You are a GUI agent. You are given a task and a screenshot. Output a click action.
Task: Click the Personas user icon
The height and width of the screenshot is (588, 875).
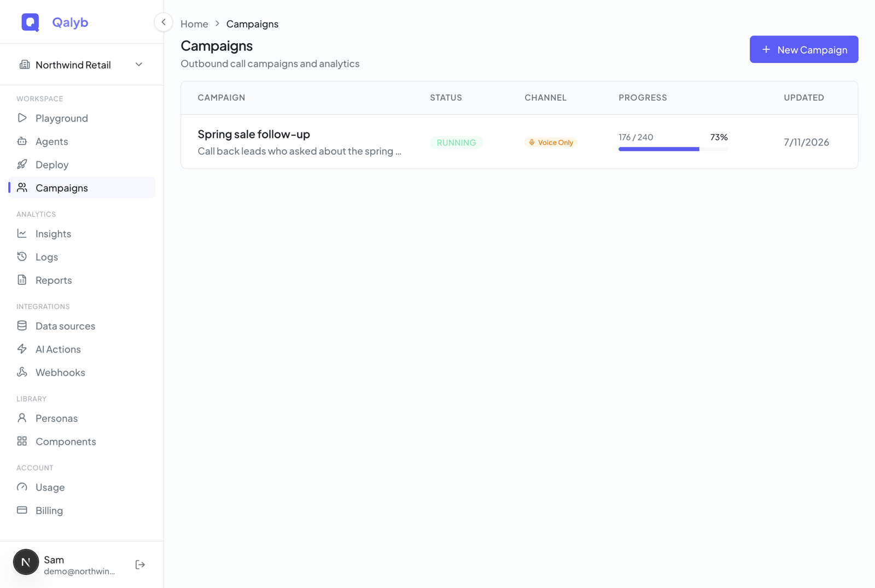(x=22, y=418)
